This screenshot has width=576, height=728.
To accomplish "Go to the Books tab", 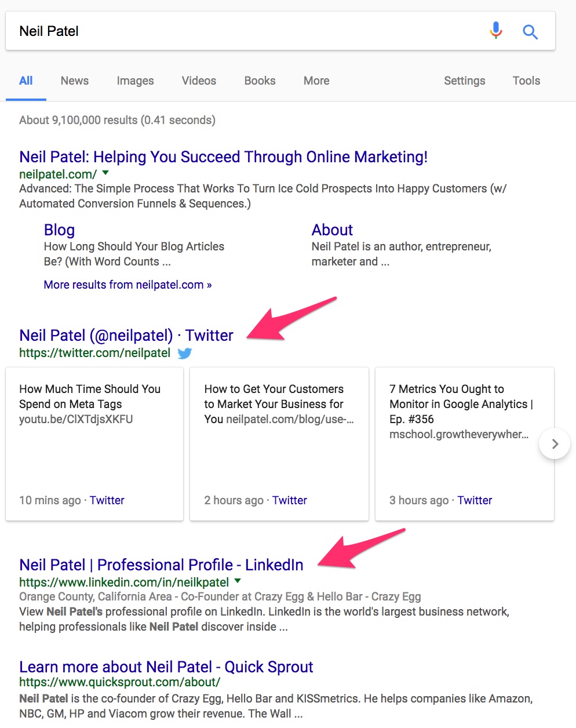I will [260, 81].
